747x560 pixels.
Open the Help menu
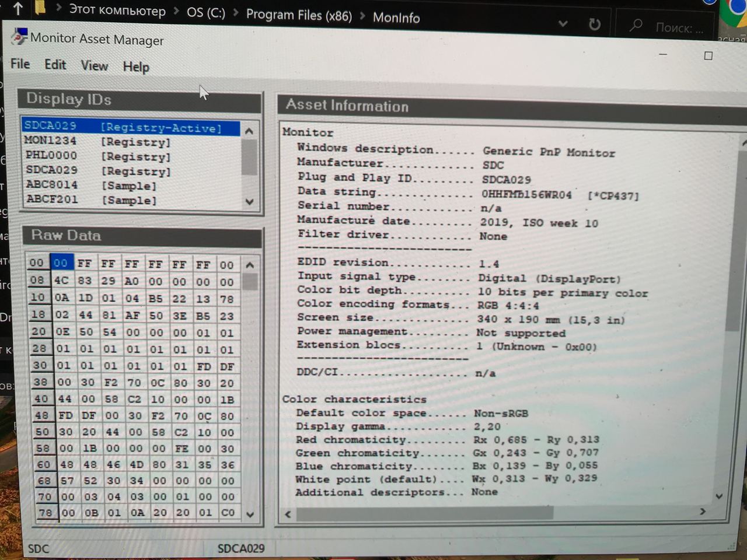coord(136,67)
